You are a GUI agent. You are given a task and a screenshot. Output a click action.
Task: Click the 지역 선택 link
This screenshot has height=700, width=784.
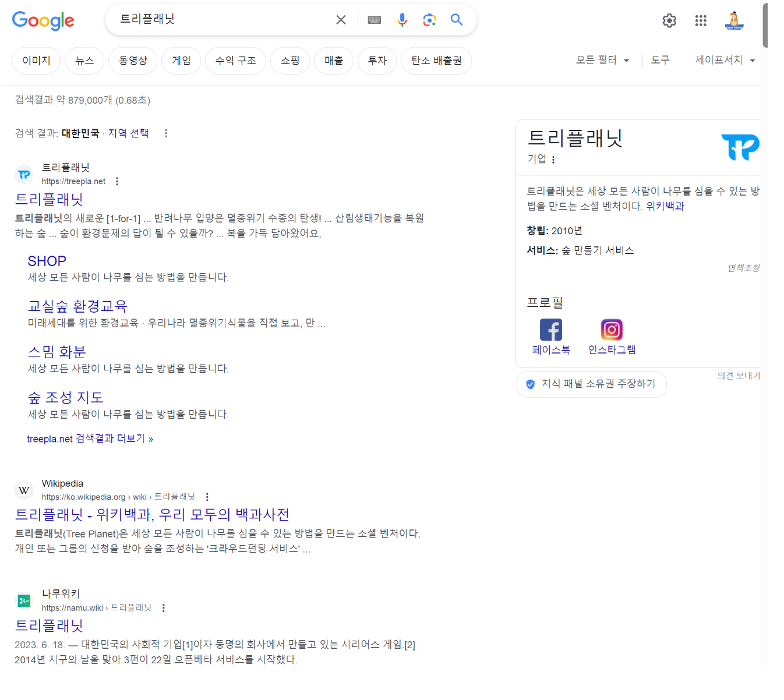tap(128, 133)
